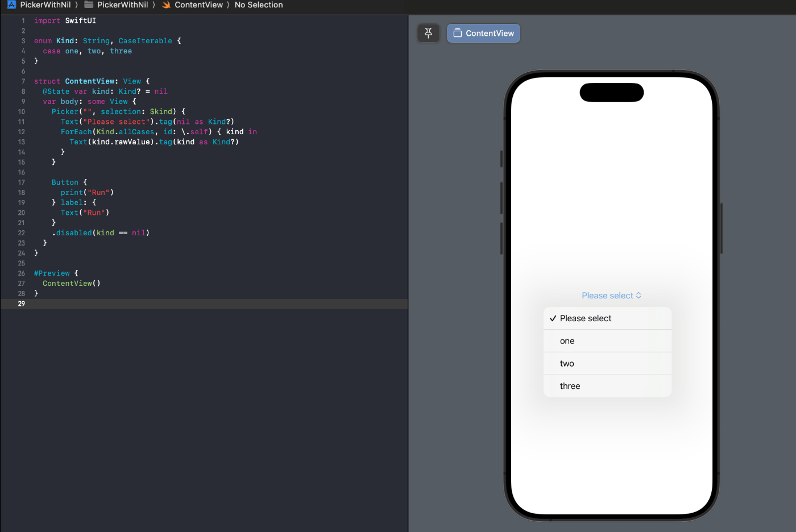Click the Text("Run") code line
Viewport: 796px width, 532px height.
pyautogui.click(x=85, y=213)
